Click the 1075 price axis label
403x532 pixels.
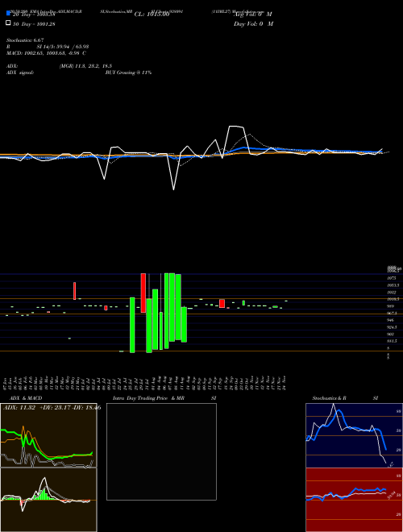pos(392,278)
